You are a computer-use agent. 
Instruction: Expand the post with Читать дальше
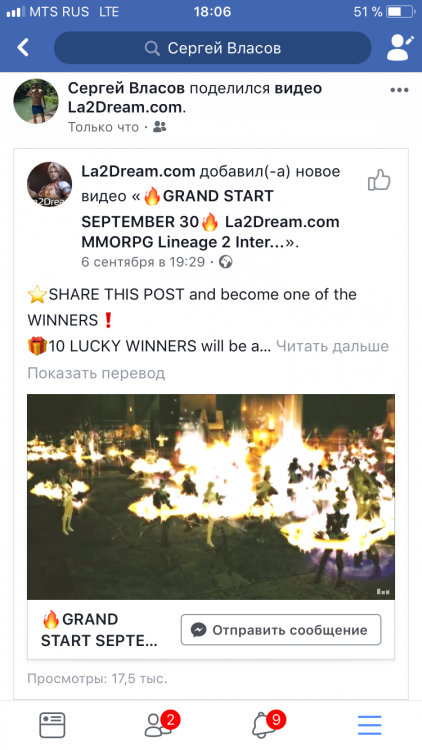(333, 346)
